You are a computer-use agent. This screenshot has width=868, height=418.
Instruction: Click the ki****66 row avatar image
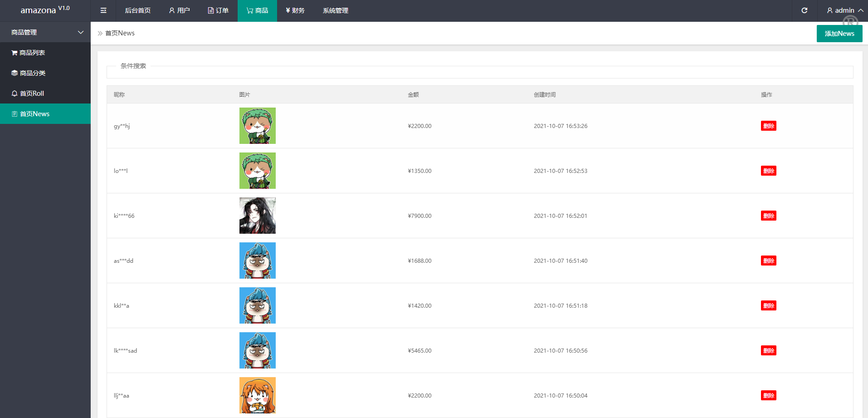(257, 216)
